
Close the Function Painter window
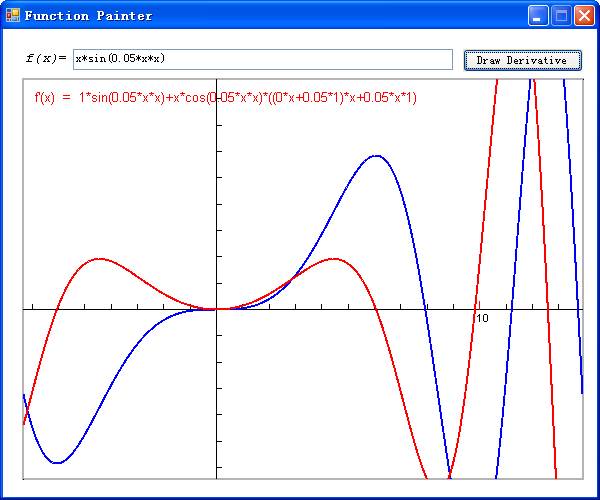point(584,16)
